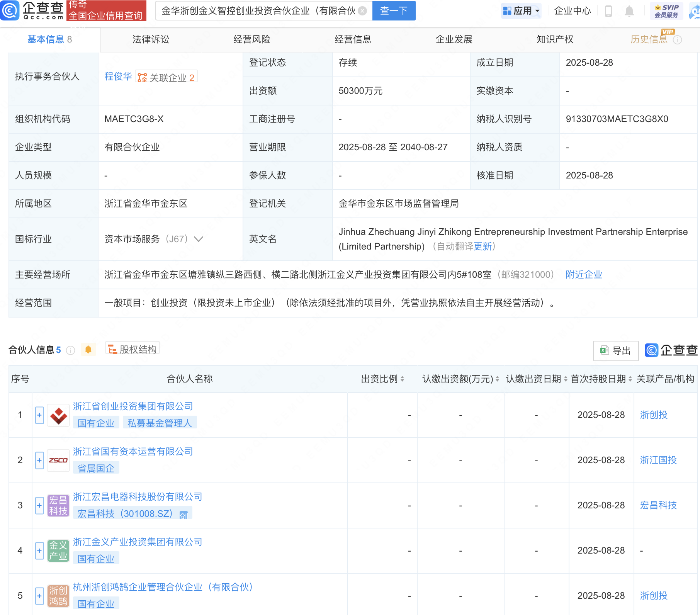This screenshot has height=615, width=700.
Task: Sort by 首次持股日期 column
Action: pos(630,379)
